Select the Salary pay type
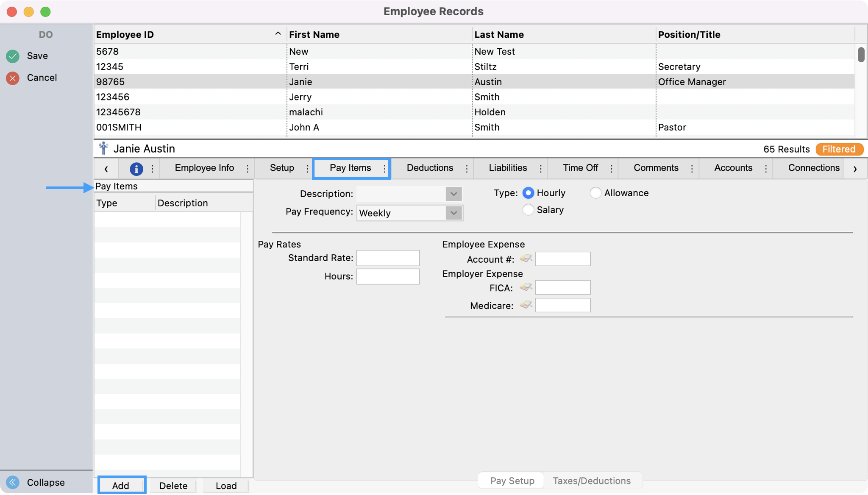 pyautogui.click(x=528, y=210)
